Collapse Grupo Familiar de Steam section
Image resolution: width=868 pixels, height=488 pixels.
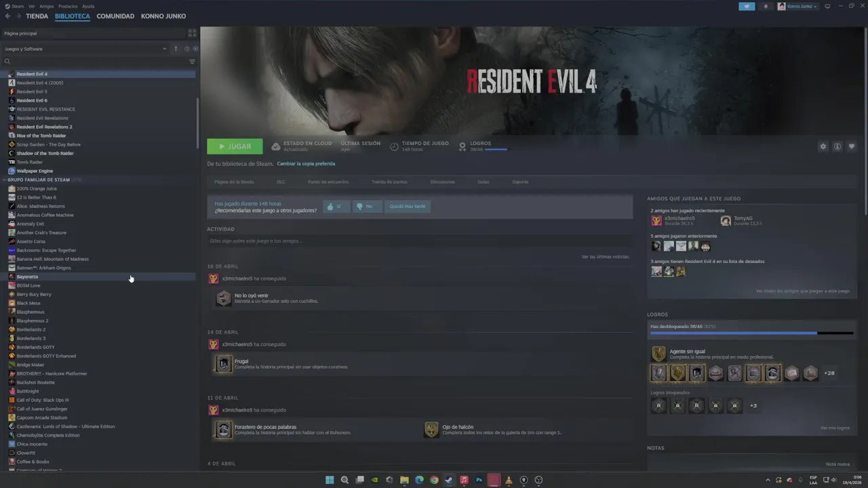tap(5, 180)
